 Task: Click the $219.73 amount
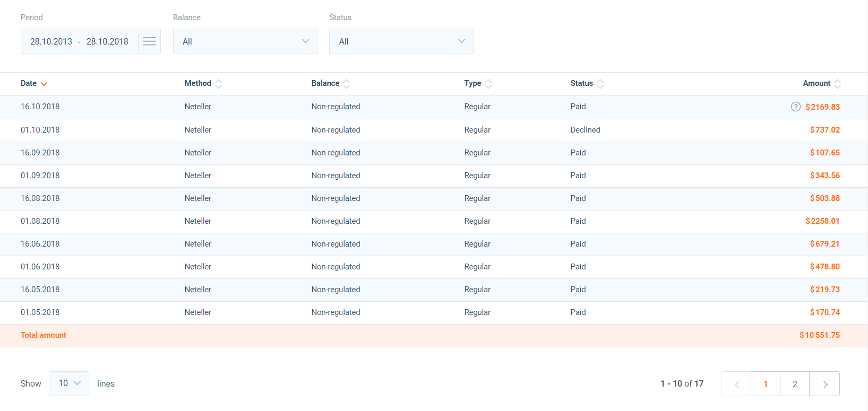[824, 290]
